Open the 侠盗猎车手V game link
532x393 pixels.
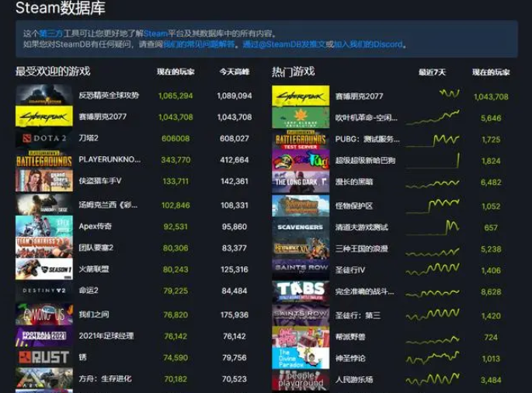click(x=100, y=181)
